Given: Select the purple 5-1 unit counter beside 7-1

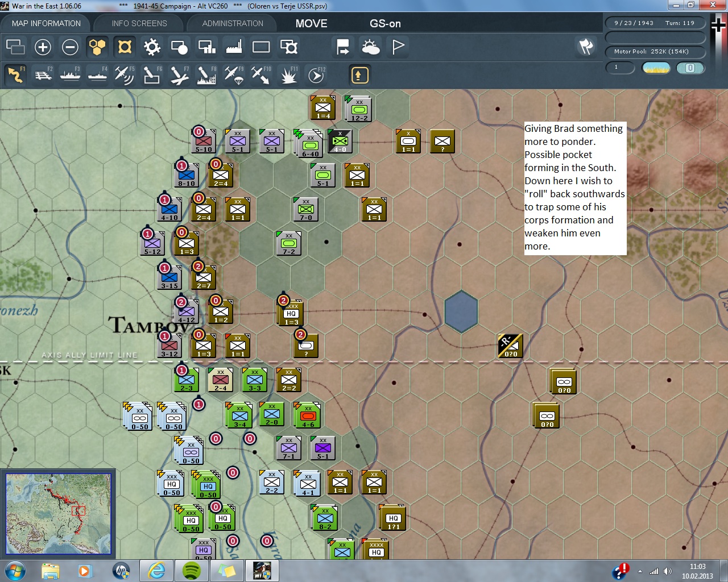Looking at the screenshot, I should [322, 448].
